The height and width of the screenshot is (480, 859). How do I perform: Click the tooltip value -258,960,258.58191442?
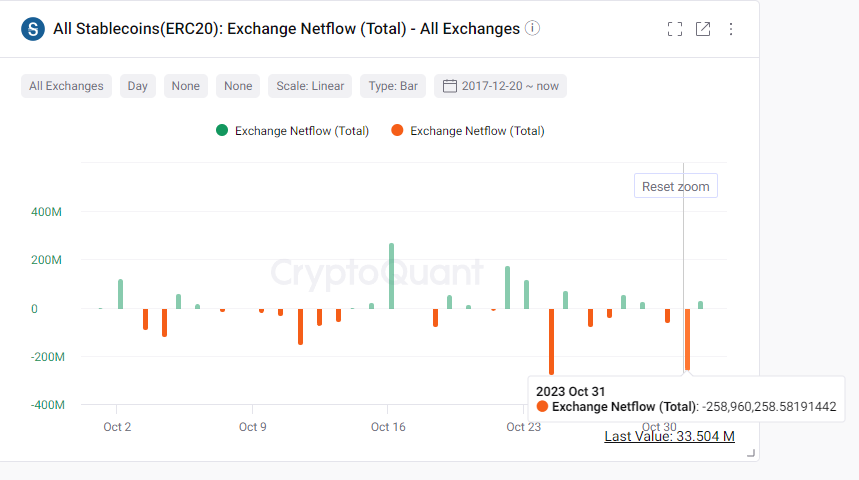click(769, 407)
